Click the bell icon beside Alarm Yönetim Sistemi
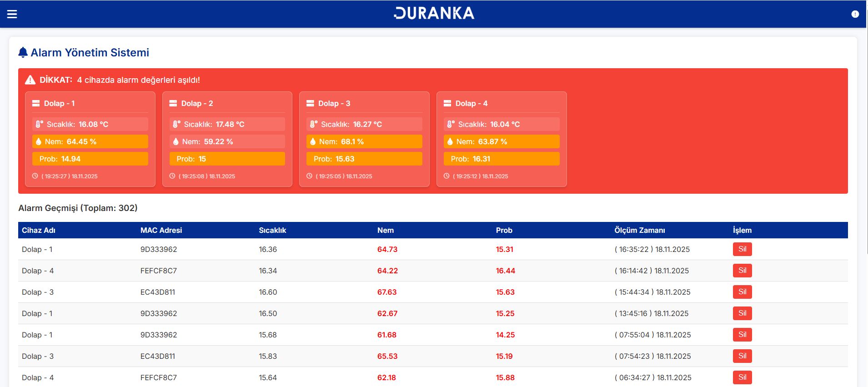868x387 pixels. [x=23, y=53]
